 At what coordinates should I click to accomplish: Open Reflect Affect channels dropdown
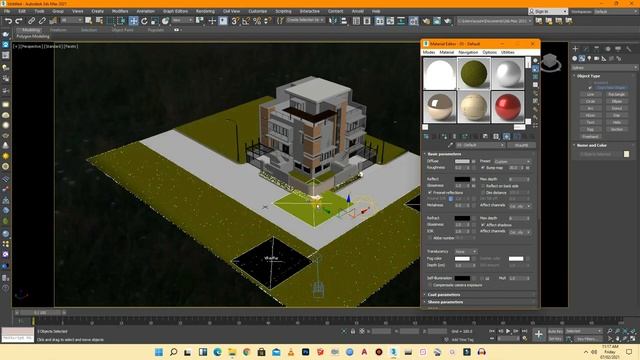click(x=520, y=206)
